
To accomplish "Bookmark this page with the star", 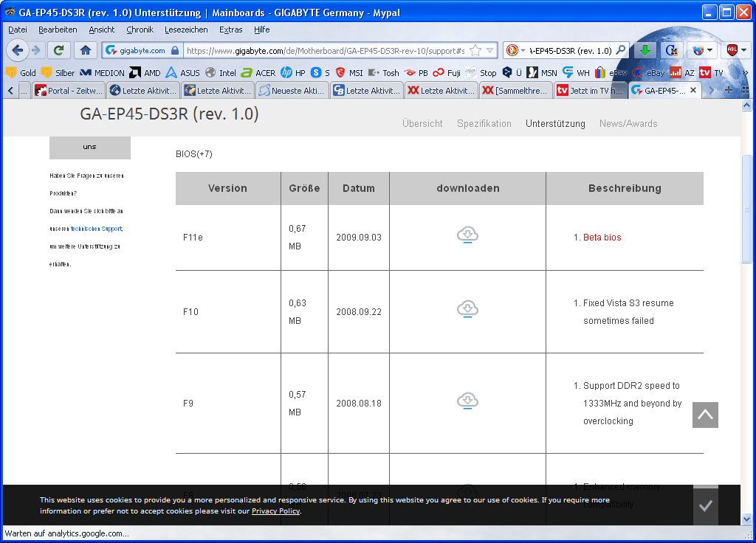I will point(475,51).
